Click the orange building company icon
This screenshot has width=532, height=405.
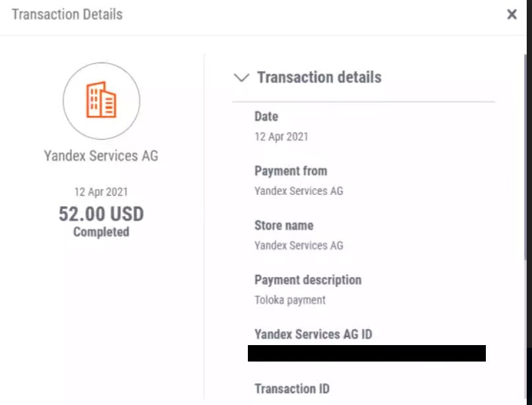coord(101,100)
